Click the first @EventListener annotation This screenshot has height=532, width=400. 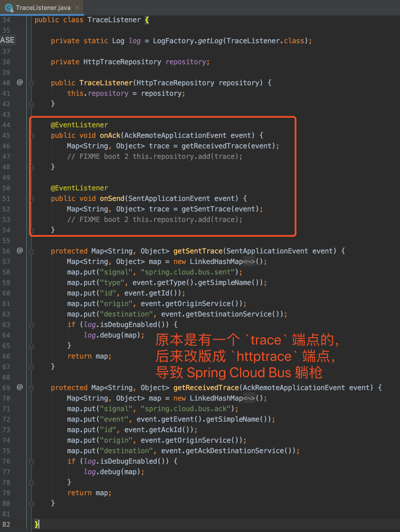pyautogui.click(x=79, y=125)
